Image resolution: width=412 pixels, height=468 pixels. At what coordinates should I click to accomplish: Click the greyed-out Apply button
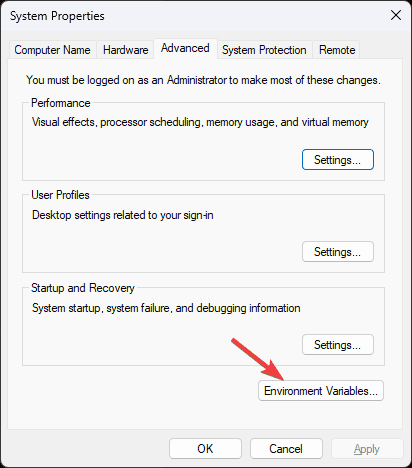367,449
